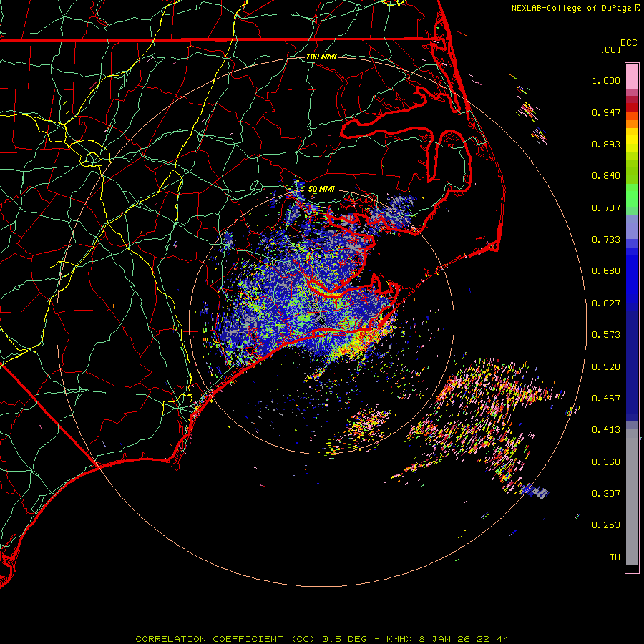Image resolution: width=644 pixels, height=644 pixels.
Task: Click the 50 NMI range ring label
Action: click(x=321, y=189)
